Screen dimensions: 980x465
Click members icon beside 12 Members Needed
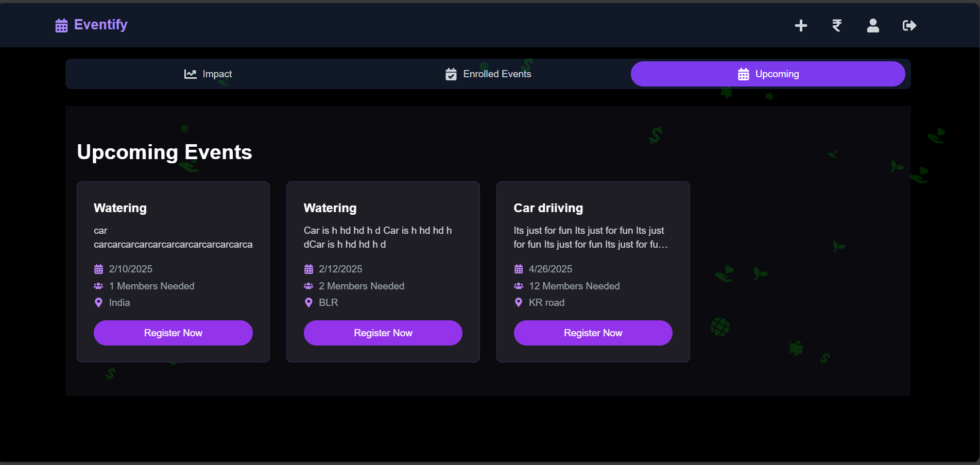(x=519, y=286)
